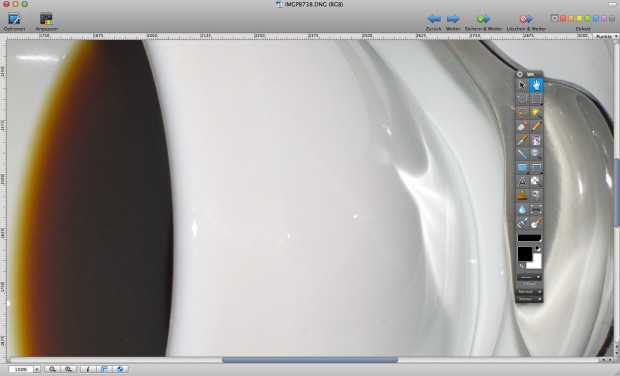The width and height of the screenshot is (620, 376).
Task: Click Sichern & Weiter button
Action: pyautogui.click(x=483, y=21)
